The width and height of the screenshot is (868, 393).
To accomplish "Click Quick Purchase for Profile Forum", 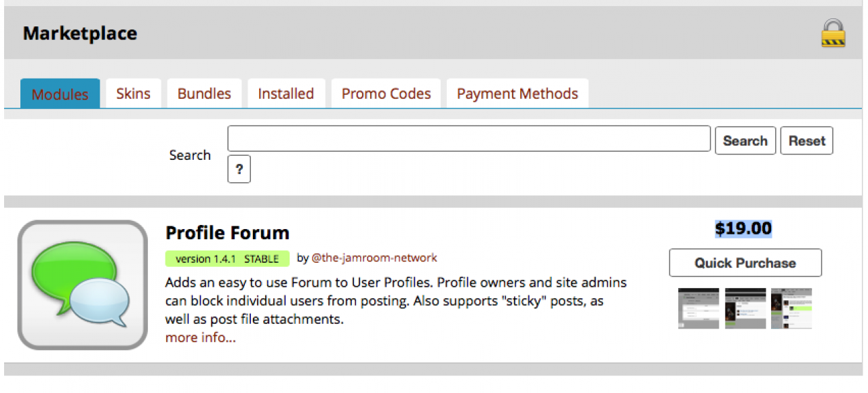I will pyautogui.click(x=745, y=263).
